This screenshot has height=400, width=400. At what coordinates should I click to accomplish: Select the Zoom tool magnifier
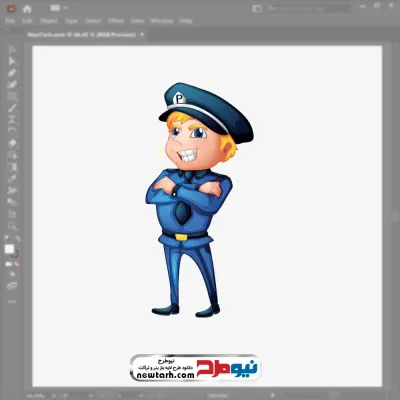[x=12, y=226]
